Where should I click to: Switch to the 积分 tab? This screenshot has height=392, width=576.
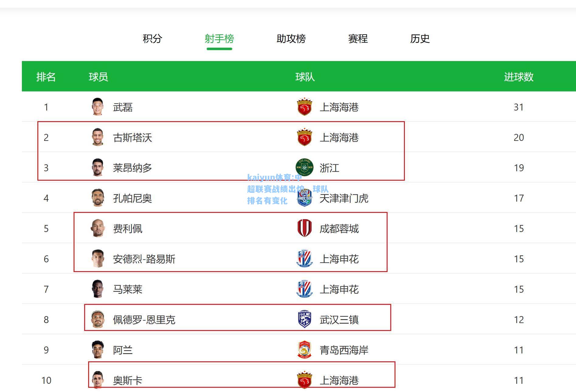[152, 39]
